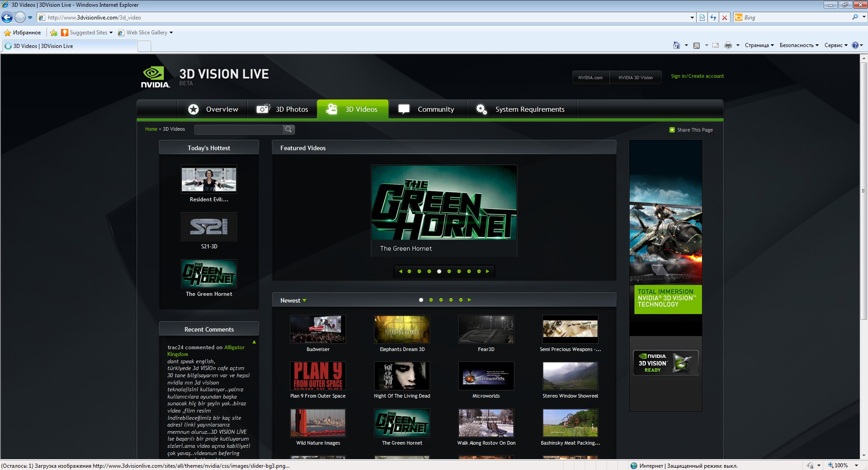Open the Budweiser video thumbnail
The image size is (868, 470).
pyautogui.click(x=318, y=329)
